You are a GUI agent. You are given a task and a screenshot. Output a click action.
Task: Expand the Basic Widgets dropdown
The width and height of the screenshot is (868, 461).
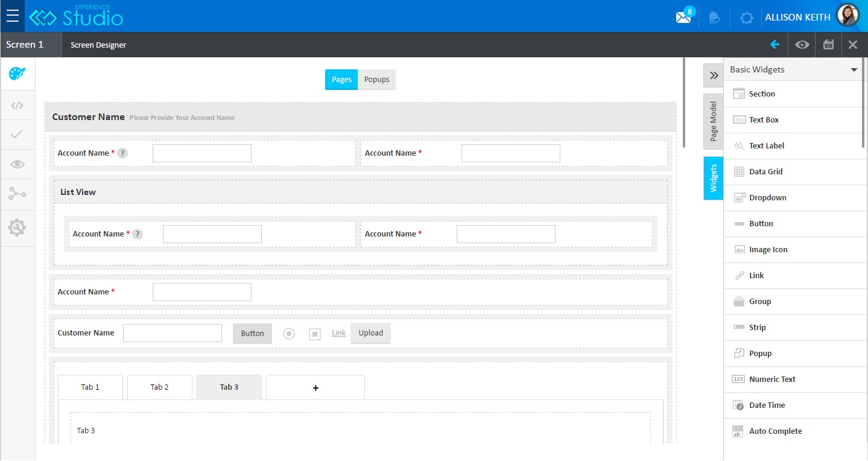click(x=854, y=70)
